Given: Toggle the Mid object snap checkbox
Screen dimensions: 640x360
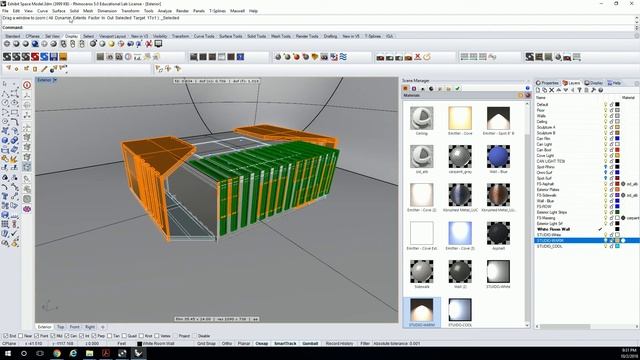Looking at the screenshot, I should click(53, 336).
